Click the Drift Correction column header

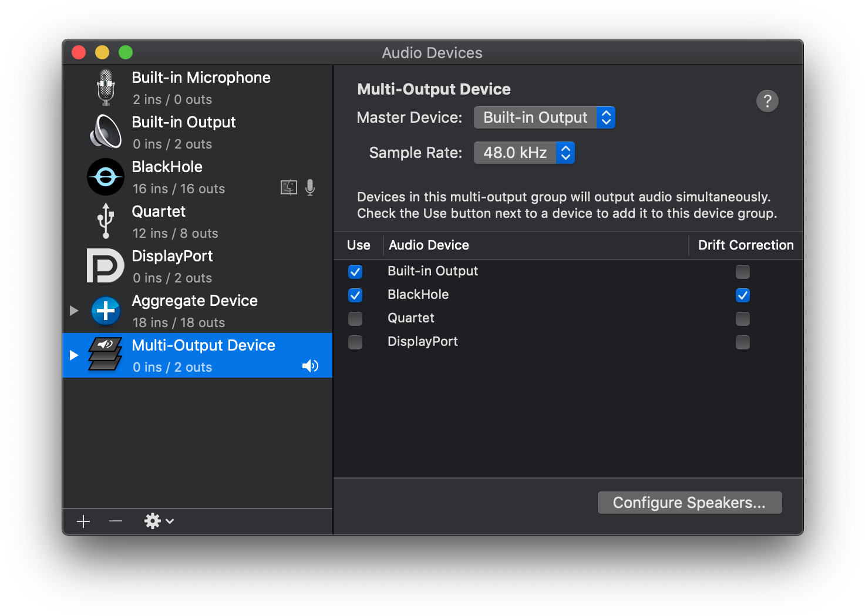click(x=746, y=245)
